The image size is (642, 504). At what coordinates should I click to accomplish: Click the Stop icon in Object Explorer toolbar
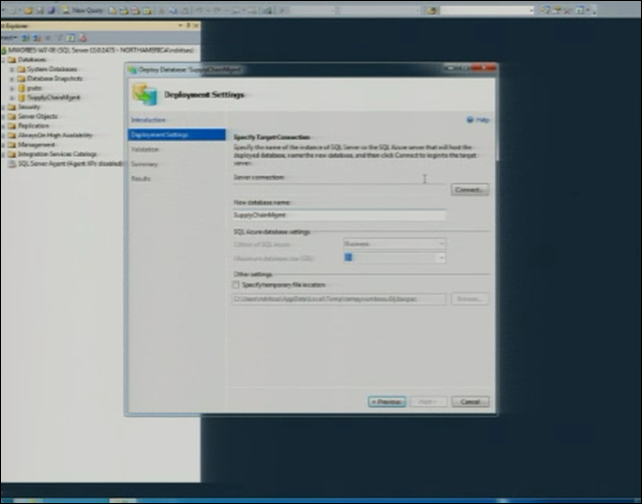(48, 38)
